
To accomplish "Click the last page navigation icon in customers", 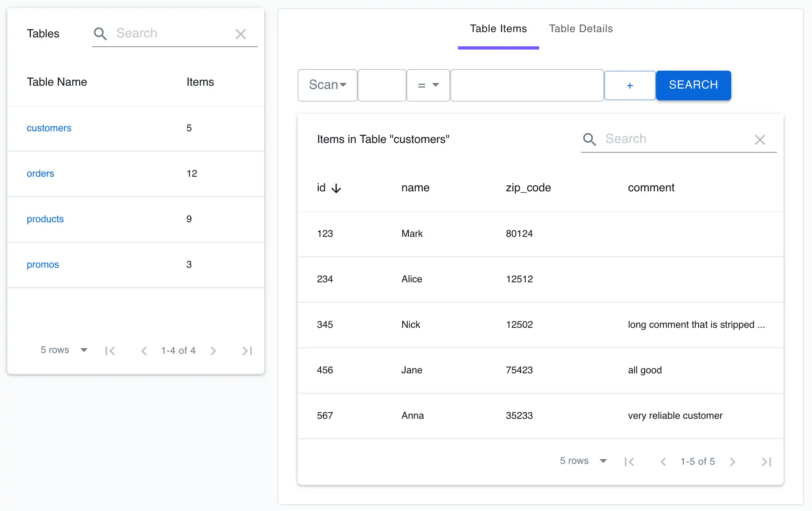I will coord(767,461).
